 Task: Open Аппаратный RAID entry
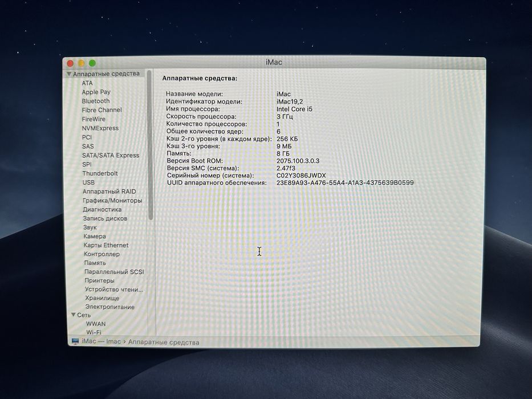click(x=109, y=192)
